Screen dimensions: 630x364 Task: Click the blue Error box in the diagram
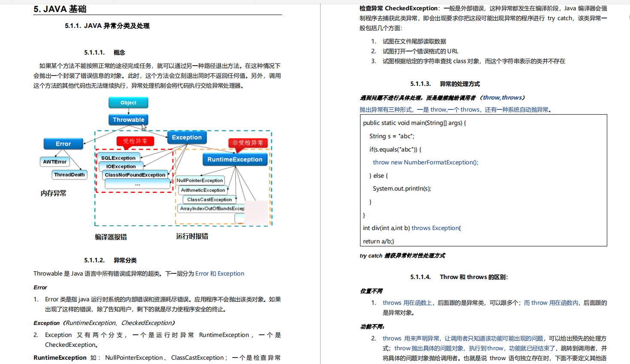pyautogui.click(x=63, y=144)
